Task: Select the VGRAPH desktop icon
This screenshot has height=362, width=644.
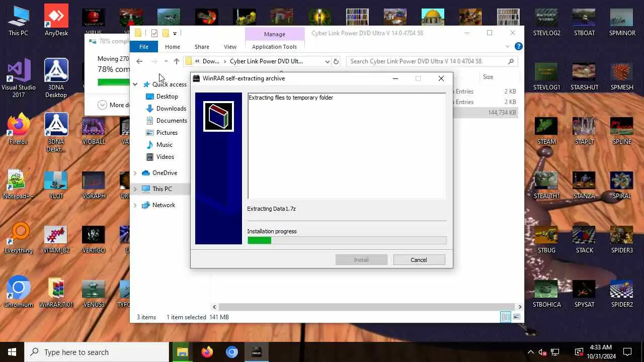Action: point(94,184)
